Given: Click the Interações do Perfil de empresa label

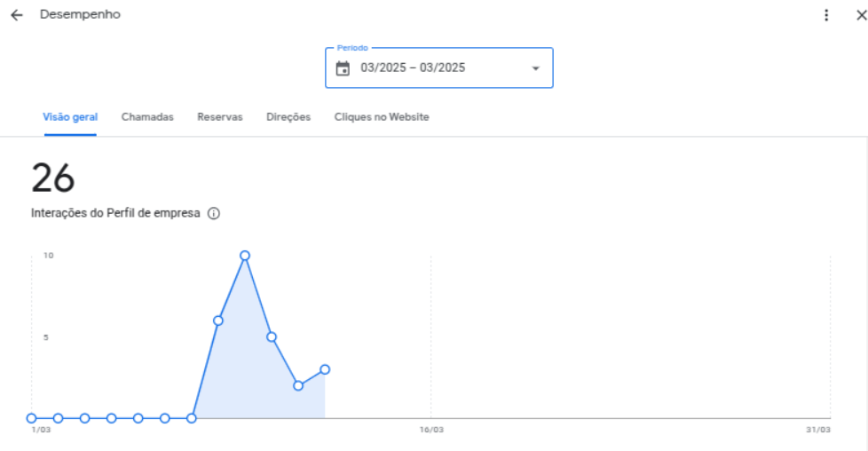Looking at the screenshot, I should (115, 213).
